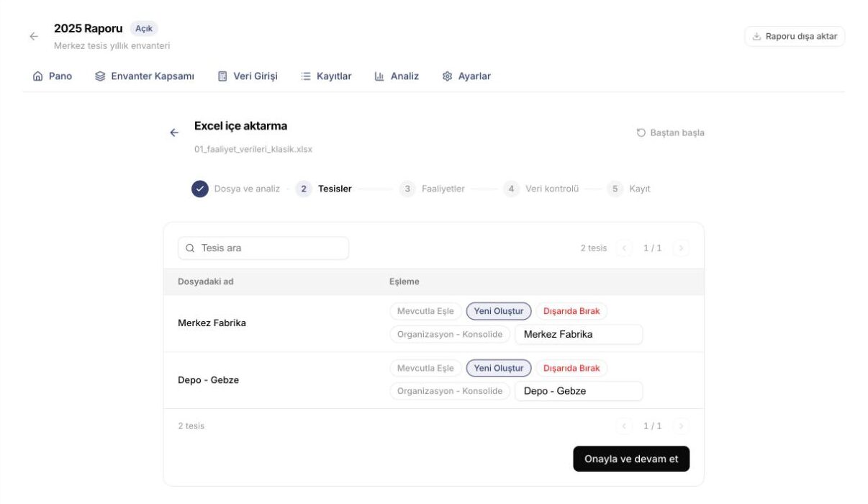Open the Analiz chart tab

(397, 76)
